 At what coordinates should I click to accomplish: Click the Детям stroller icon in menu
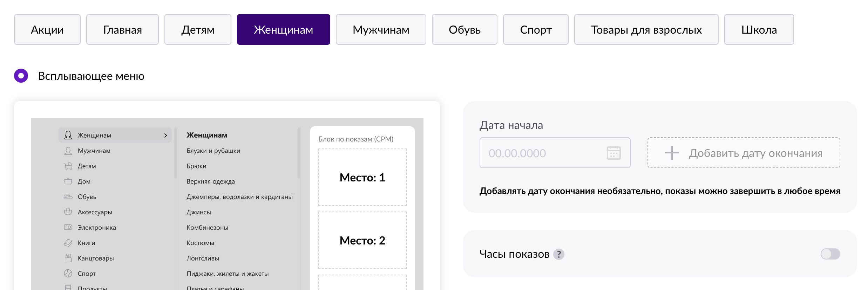(68, 166)
